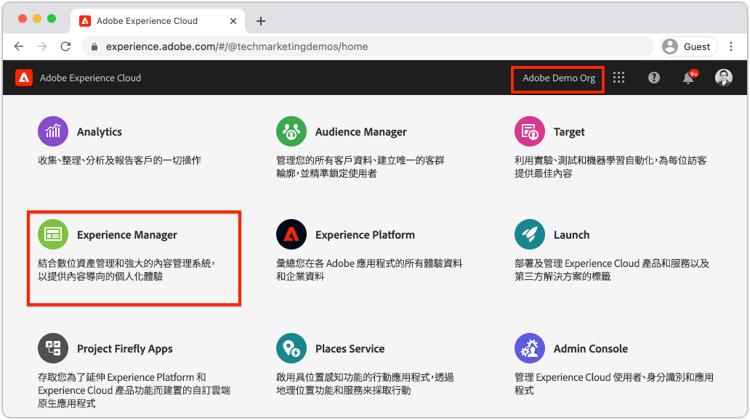The width and height of the screenshot is (750, 420).
Task: Click the URL address field
Action: click(x=367, y=46)
